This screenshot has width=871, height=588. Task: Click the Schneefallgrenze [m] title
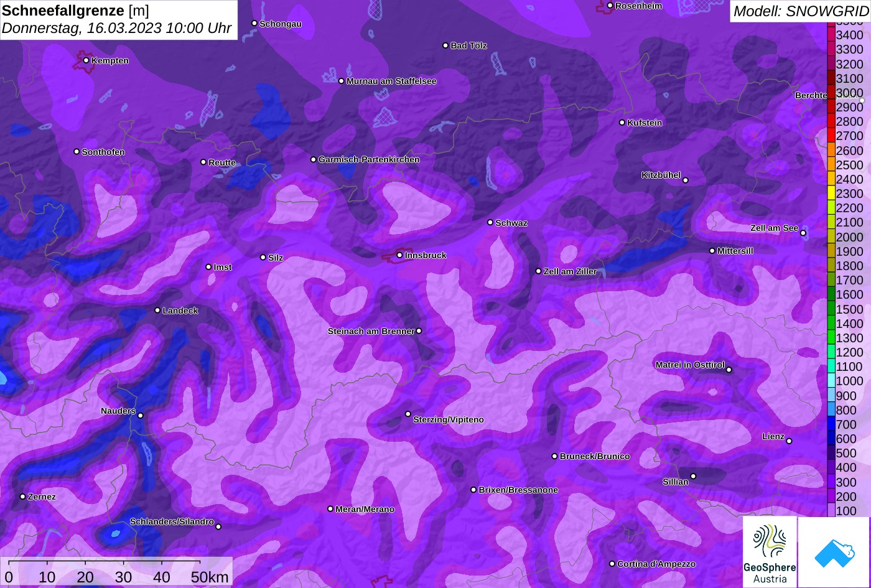[x=75, y=11]
